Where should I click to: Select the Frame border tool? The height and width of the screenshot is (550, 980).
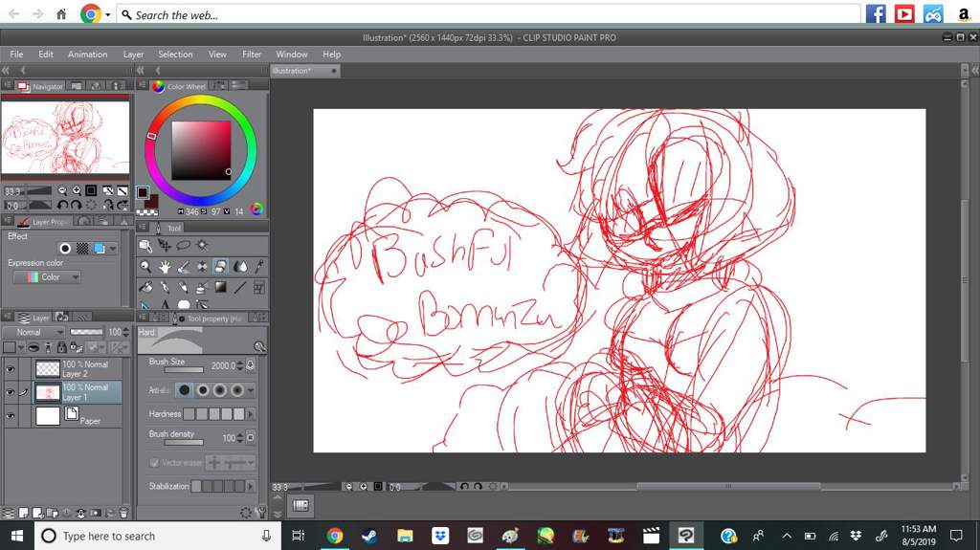[x=258, y=287]
